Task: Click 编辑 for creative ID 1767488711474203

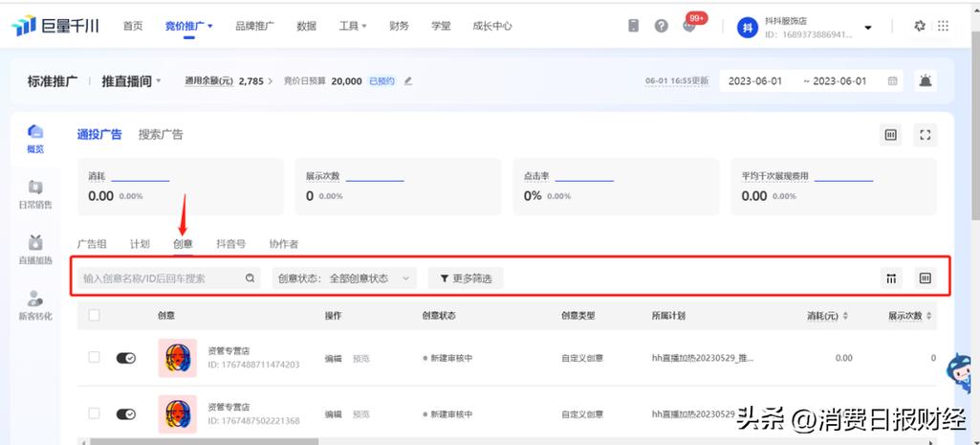Action: tap(333, 359)
